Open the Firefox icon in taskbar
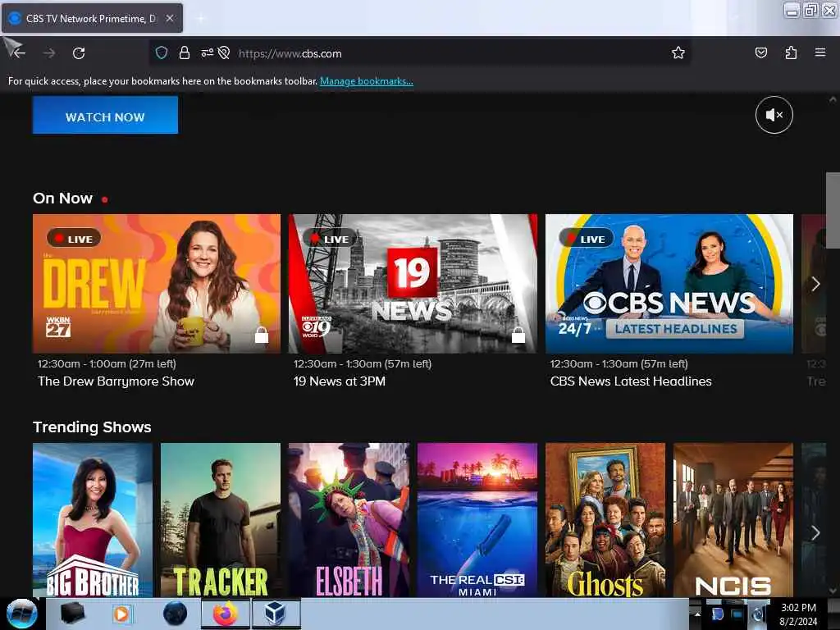The image size is (840, 630). [x=225, y=614]
